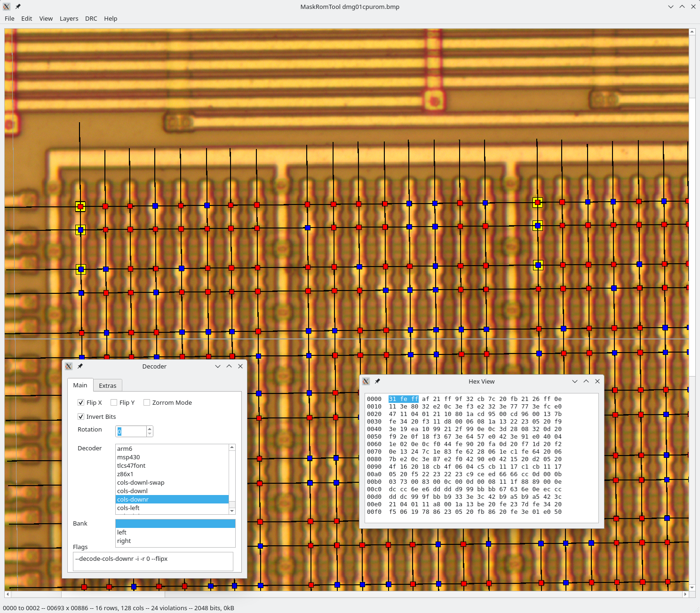Pin the Hex View window
Screen dimensions: 700x613
(377, 381)
